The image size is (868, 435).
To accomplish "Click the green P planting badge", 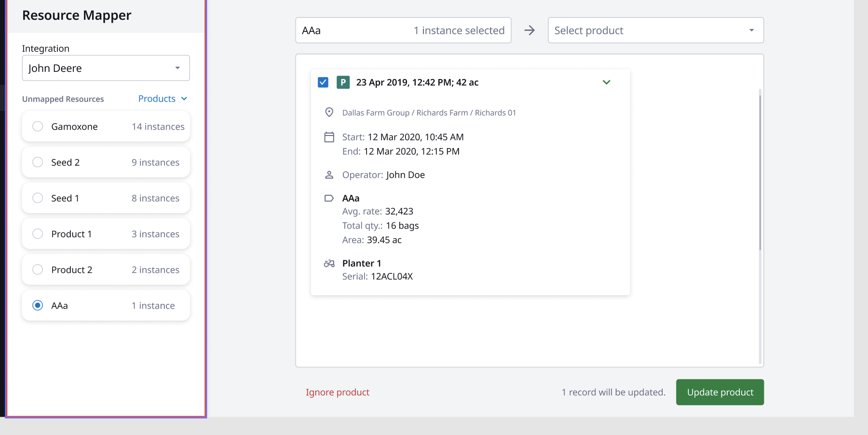I will click(343, 82).
